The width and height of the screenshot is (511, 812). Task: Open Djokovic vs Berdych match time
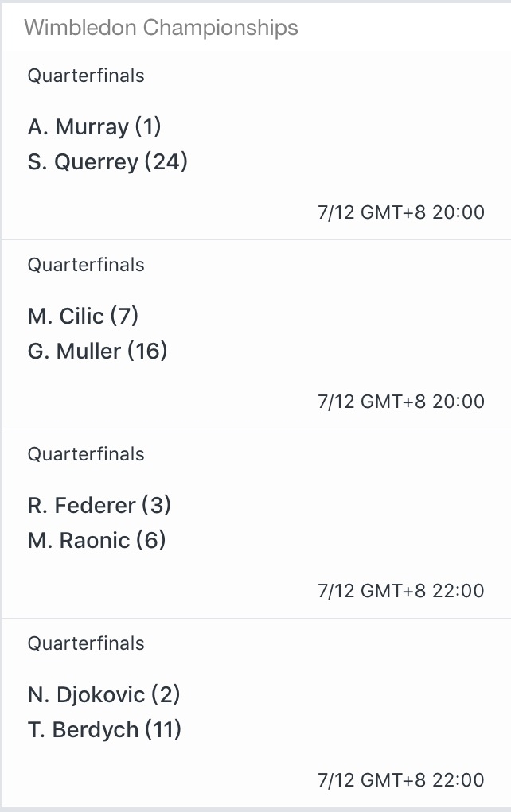(x=401, y=780)
